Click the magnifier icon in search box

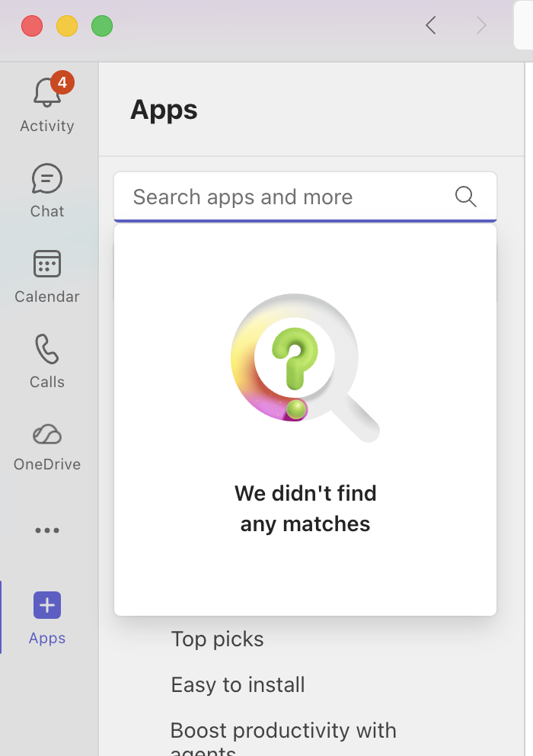point(466,197)
